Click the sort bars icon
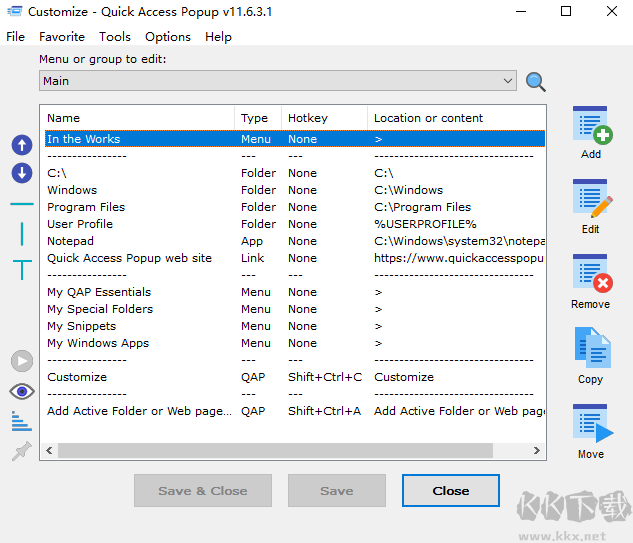Image resolution: width=633 pixels, height=543 pixels. click(22, 421)
